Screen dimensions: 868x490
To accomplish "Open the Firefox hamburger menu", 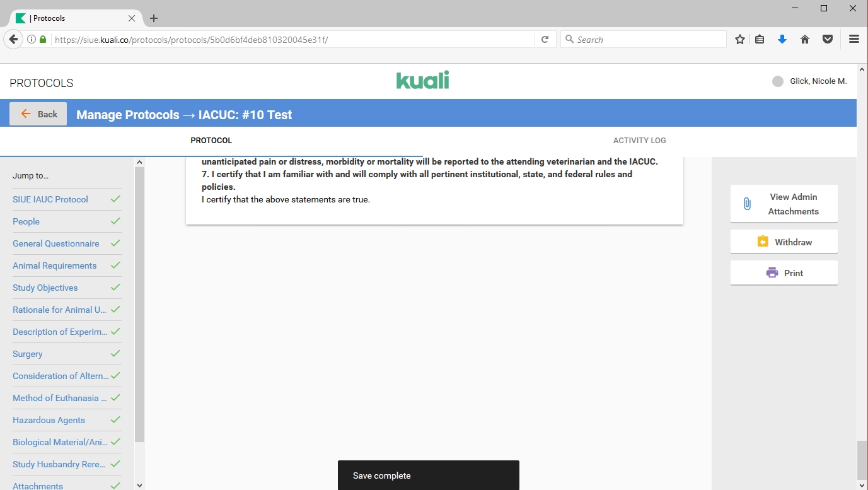I will tap(854, 39).
